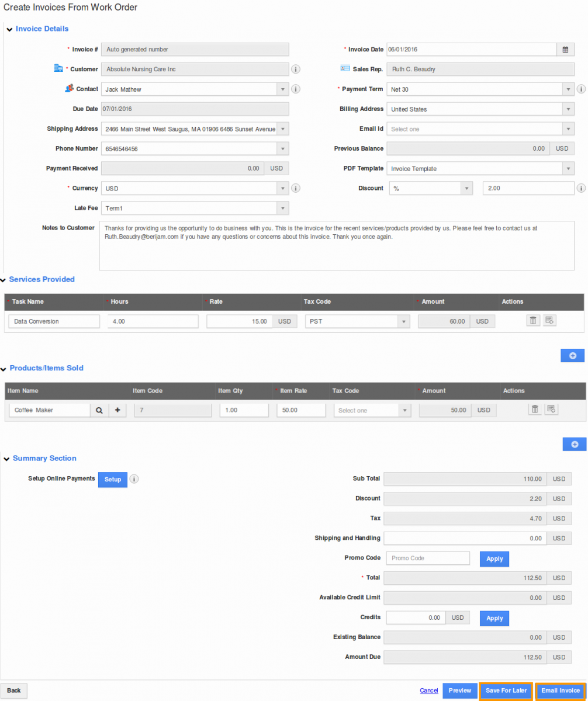Screen dimensions: 588x701
Task: Add a new product row with plus button
Action: [x=575, y=445]
